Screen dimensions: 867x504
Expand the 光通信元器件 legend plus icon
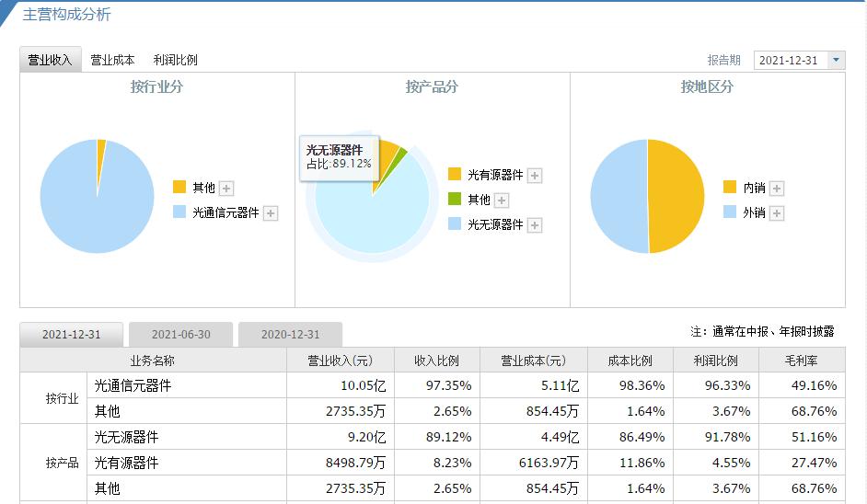click(x=271, y=213)
